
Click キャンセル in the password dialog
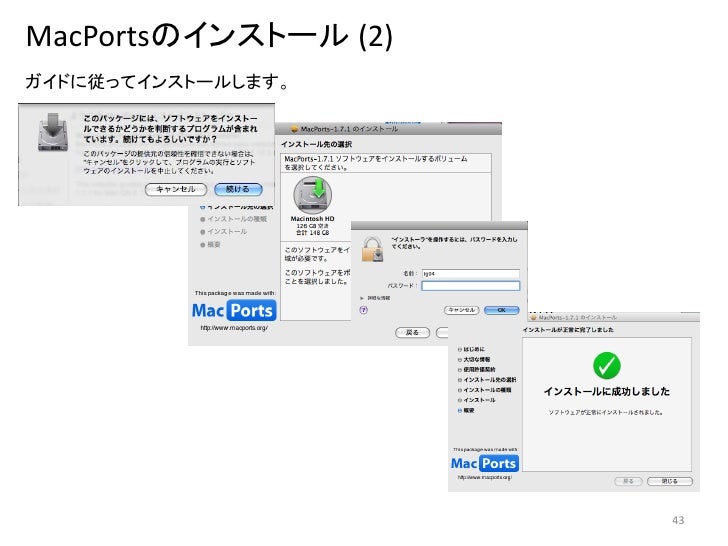pos(462,310)
